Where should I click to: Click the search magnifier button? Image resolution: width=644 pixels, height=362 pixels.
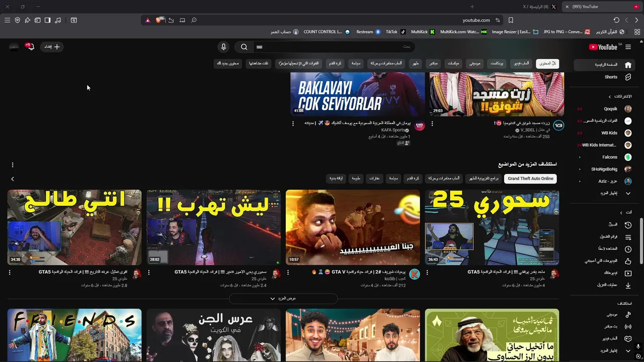tap(244, 47)
